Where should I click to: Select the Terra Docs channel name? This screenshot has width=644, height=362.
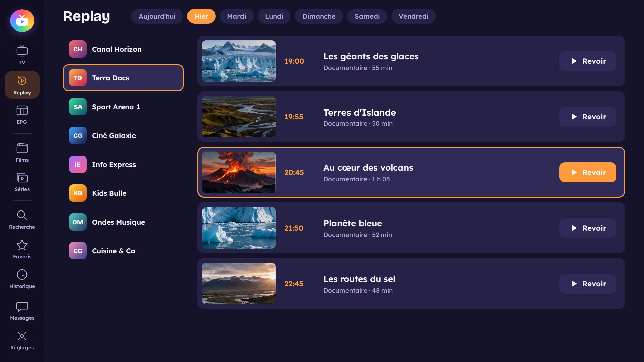click(x=110, y=78)
